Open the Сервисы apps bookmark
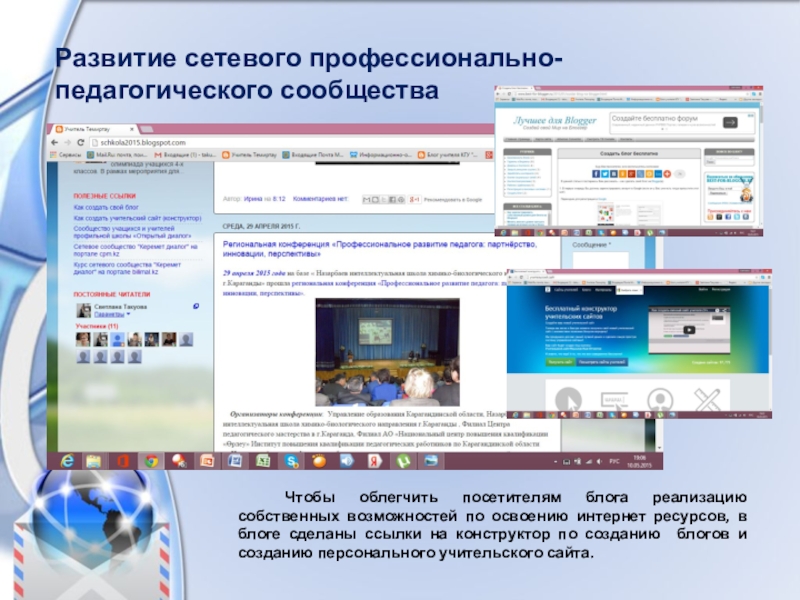The width and height of the screenshot is (800, 600). click(66, 155)
